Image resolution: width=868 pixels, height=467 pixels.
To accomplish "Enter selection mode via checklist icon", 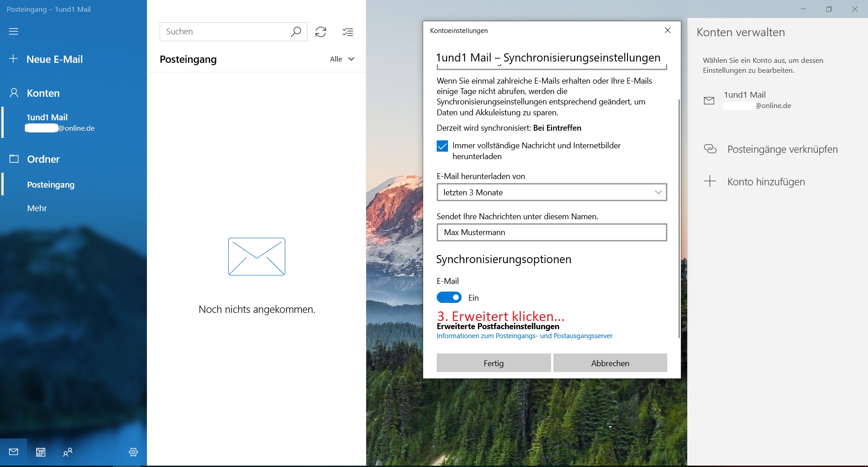I will pyautogui.click(x=348, y=32).
